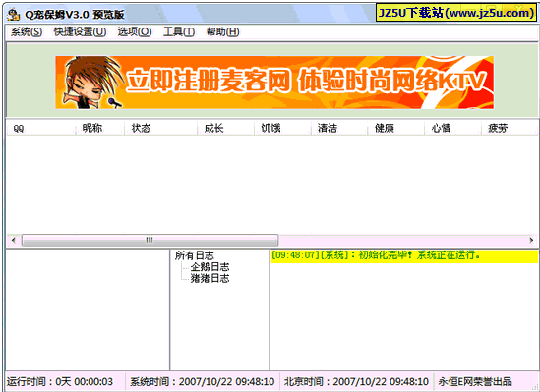
Task: Select the 猪猪日志 tree node
Action: click(210, 278)
